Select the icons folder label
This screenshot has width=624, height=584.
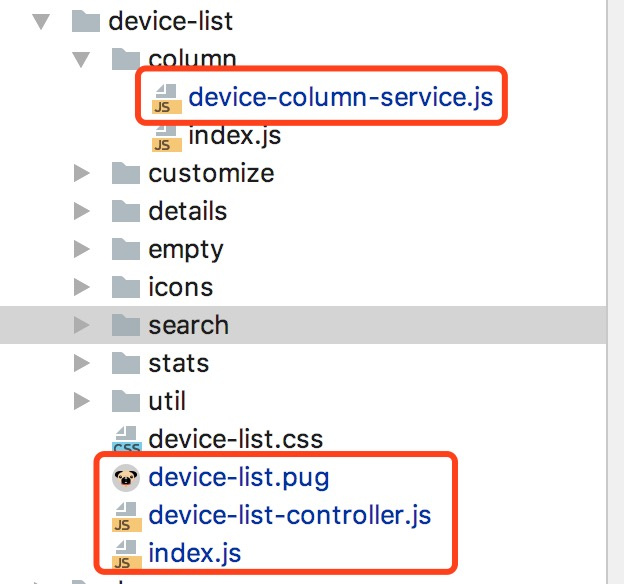click(181, 287)
